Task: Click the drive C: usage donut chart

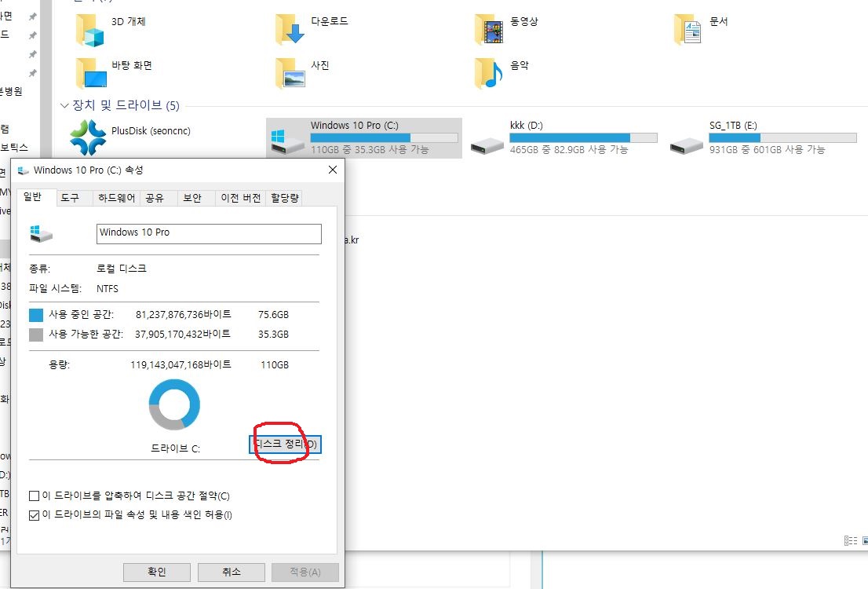Action: [x=174, y=404]
